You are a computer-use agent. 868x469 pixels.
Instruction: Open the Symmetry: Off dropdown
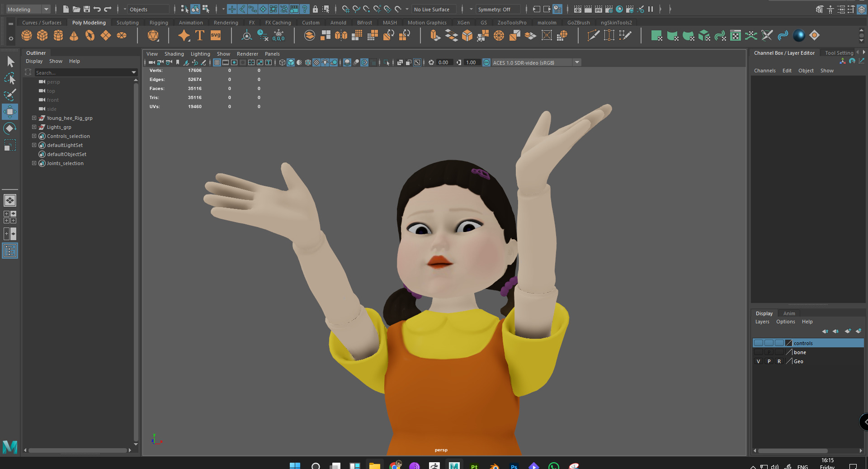click(x=498, y=9)
